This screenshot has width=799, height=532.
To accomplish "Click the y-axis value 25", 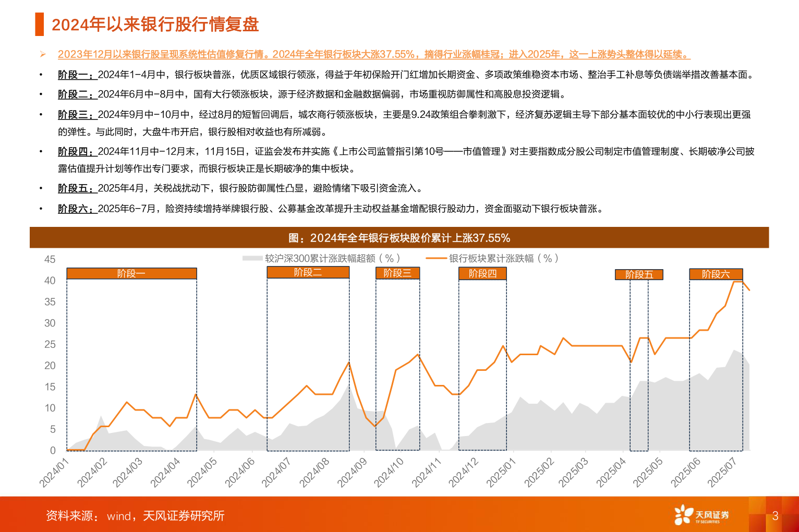I will pyautogui.click(x=50, y=344).
